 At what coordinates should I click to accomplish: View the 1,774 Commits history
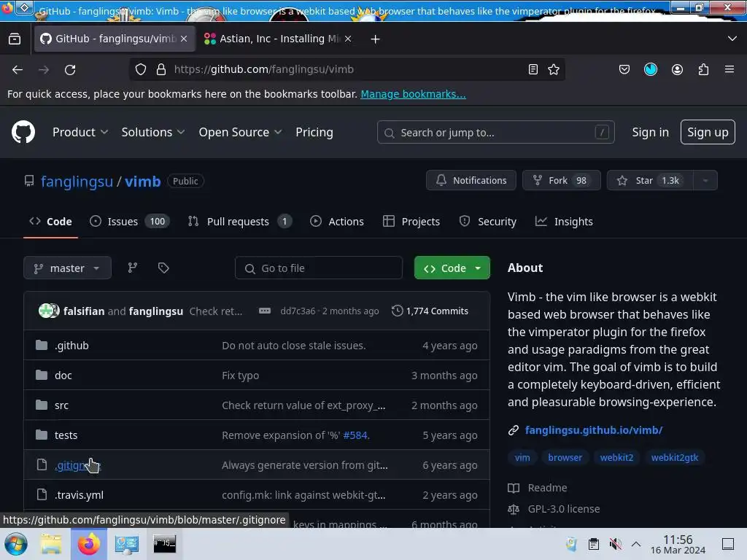[x=430, y=311]
